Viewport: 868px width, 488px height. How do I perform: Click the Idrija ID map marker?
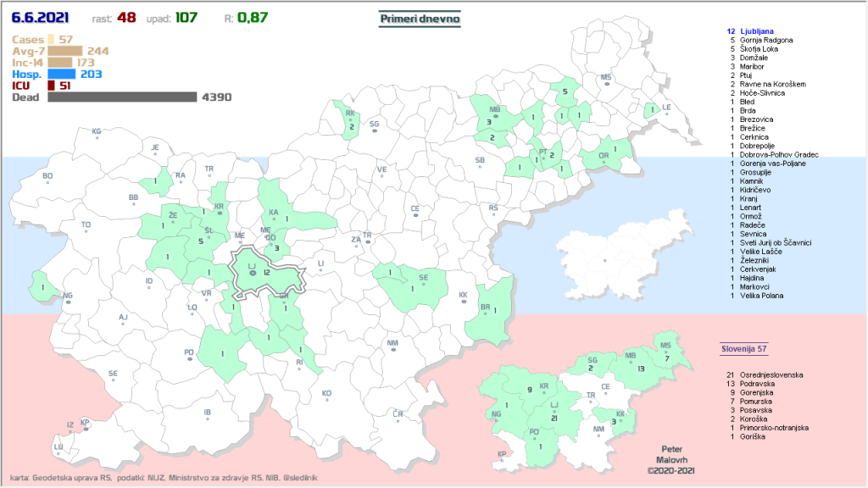click(x=149, y=283)
